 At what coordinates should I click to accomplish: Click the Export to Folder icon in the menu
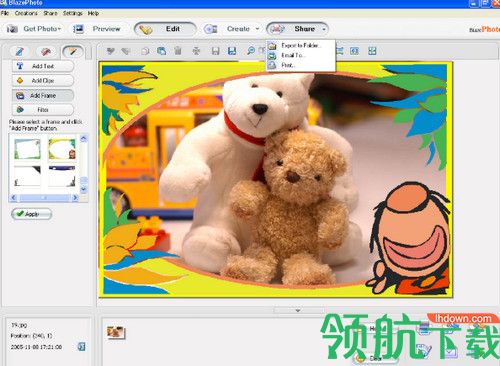click(x=272, y=46)
